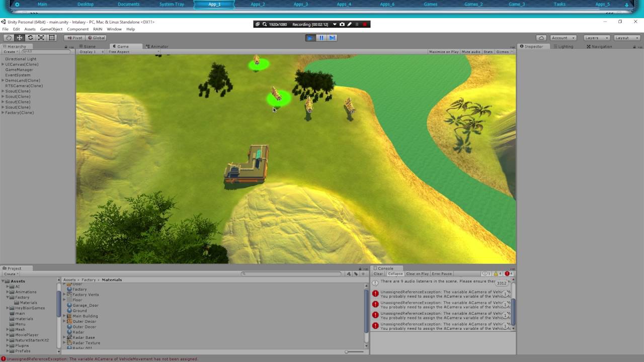Toggle Mute audio in Game view
The image size is (644, 362).
coord(471,52)
